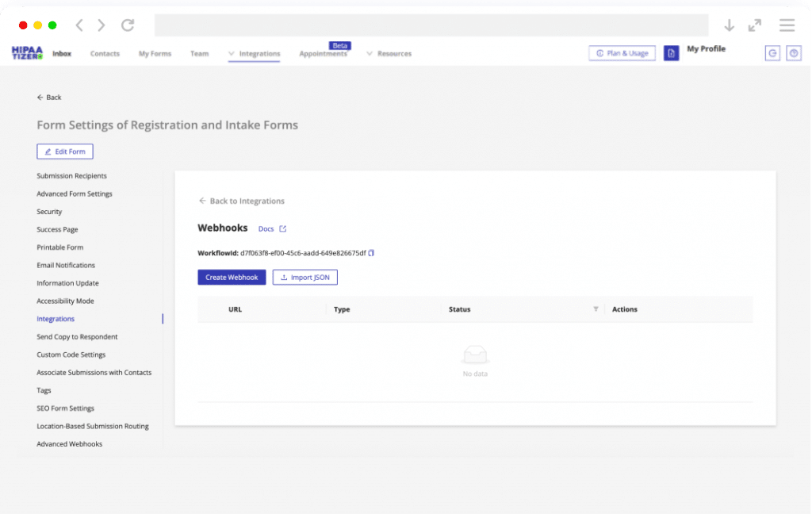Open Tags settings in sidebar
812x514 pixels.
click(44, 390)
